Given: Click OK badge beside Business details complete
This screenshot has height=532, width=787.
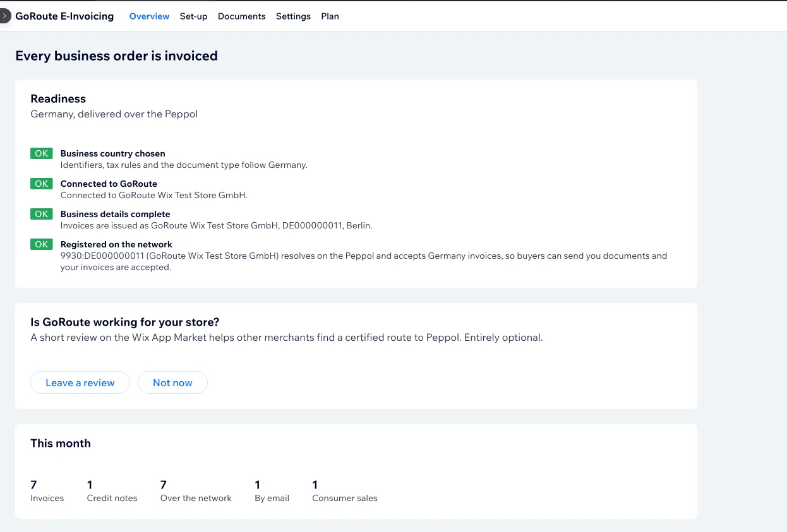Looking at the screenshot, I should tap(42, 214).
